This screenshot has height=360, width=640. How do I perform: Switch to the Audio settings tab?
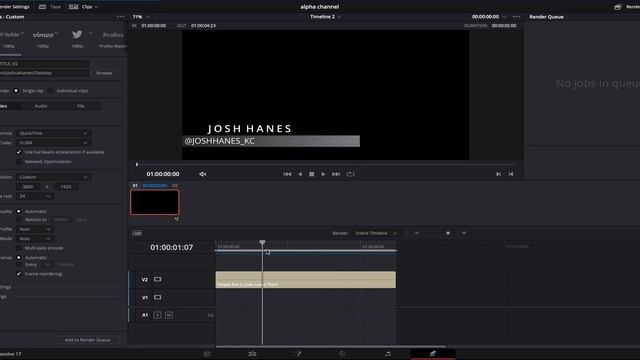pyautogui.click(x=41, y=106)
